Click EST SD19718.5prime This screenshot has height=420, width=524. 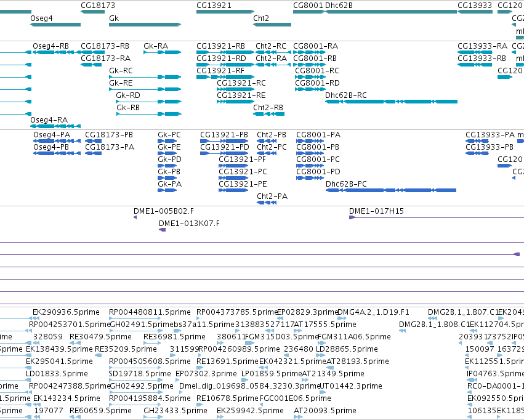(140, 374)
